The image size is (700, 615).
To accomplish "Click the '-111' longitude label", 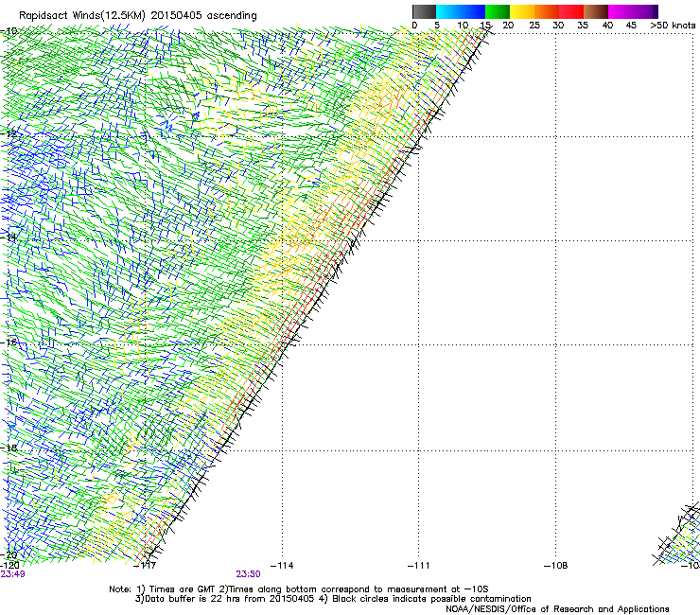I will coord(418,566).
